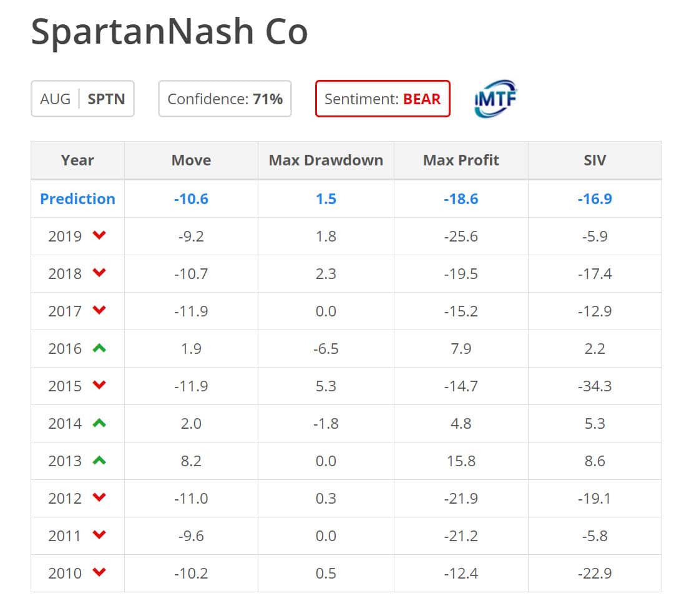Click the red down arrow for 2018
This screenshot has height=616, width=679.
pyautogui.click(x=99, y=273)
